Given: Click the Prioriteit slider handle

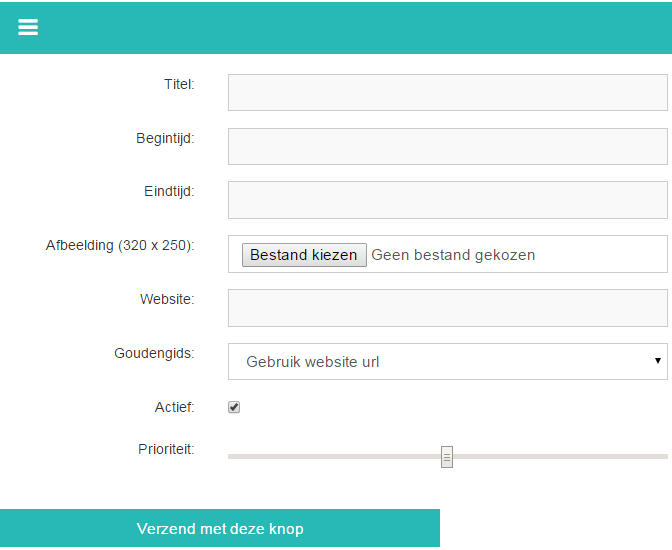Looking at the screenshot, I should [x=447, y=457].
